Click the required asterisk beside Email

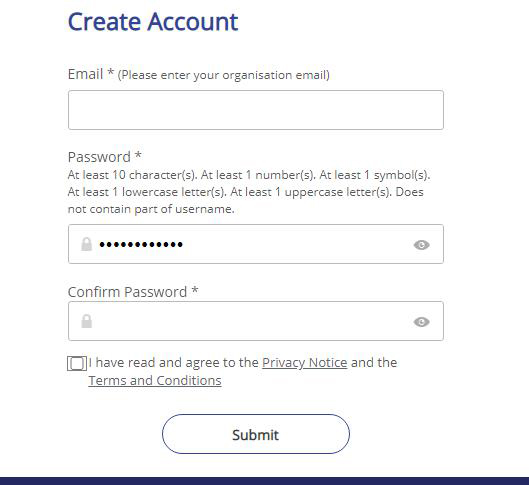pyautogui.click(x=110, y=72)
